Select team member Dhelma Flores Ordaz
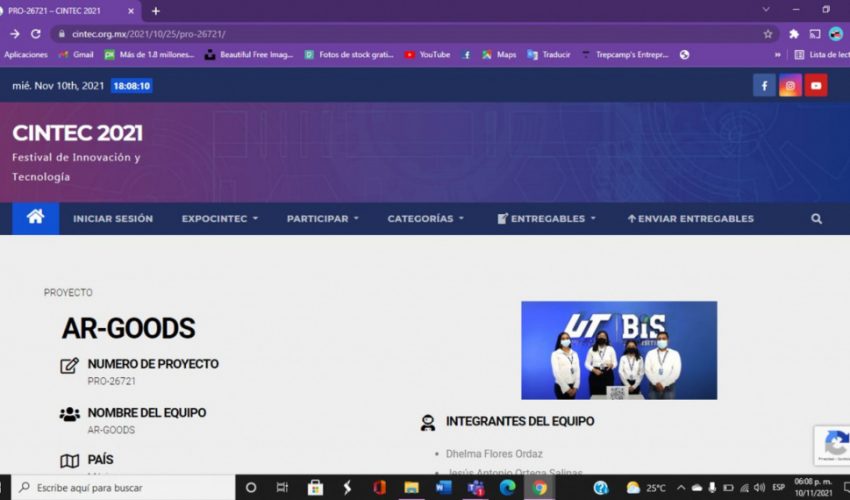The height and width of the screenshot is (500, 850). click(494, 453)
